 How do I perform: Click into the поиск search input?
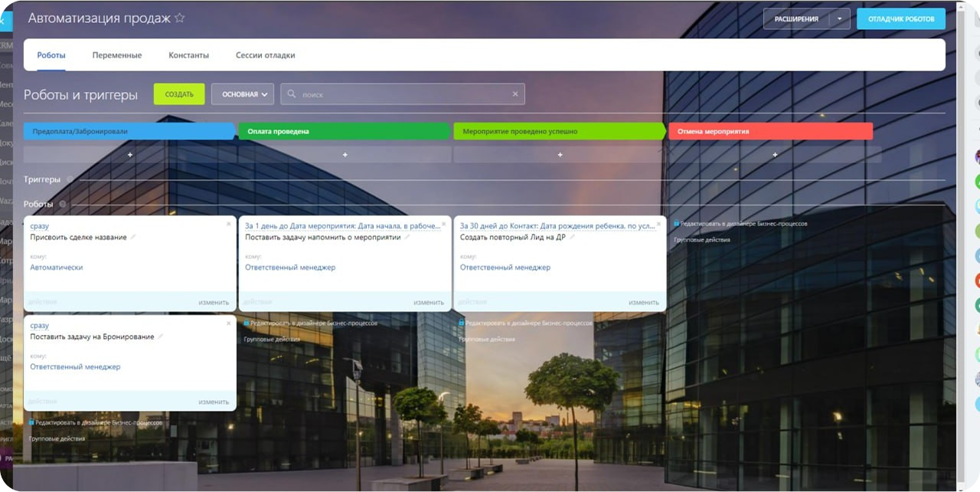click(402, 94)
